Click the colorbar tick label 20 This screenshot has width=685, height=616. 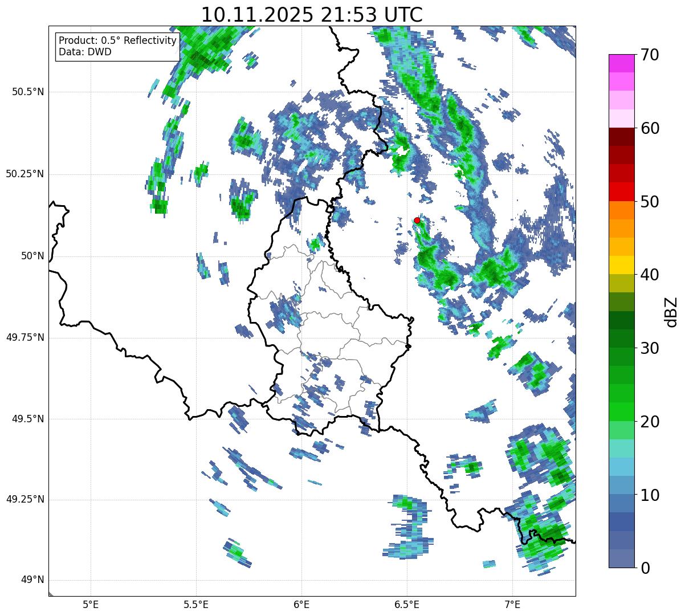tap(650, 422)
